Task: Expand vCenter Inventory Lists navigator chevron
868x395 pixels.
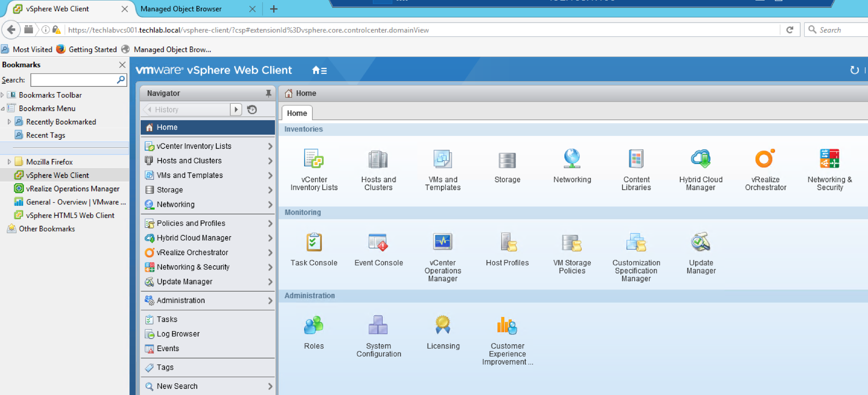Action: coord(270,146)
